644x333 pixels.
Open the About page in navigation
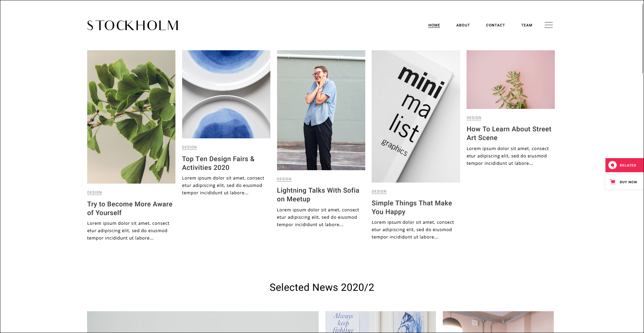coord(463,25)
